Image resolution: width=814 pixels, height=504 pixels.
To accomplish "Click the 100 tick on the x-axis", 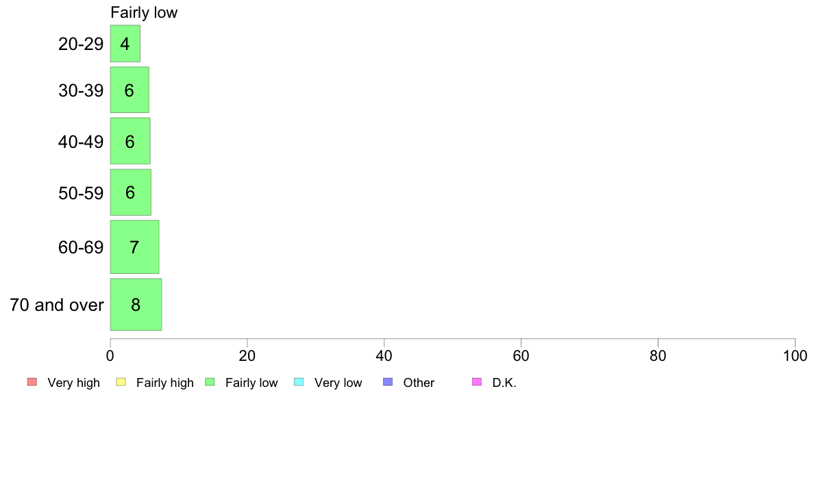I will coord(795,355).
